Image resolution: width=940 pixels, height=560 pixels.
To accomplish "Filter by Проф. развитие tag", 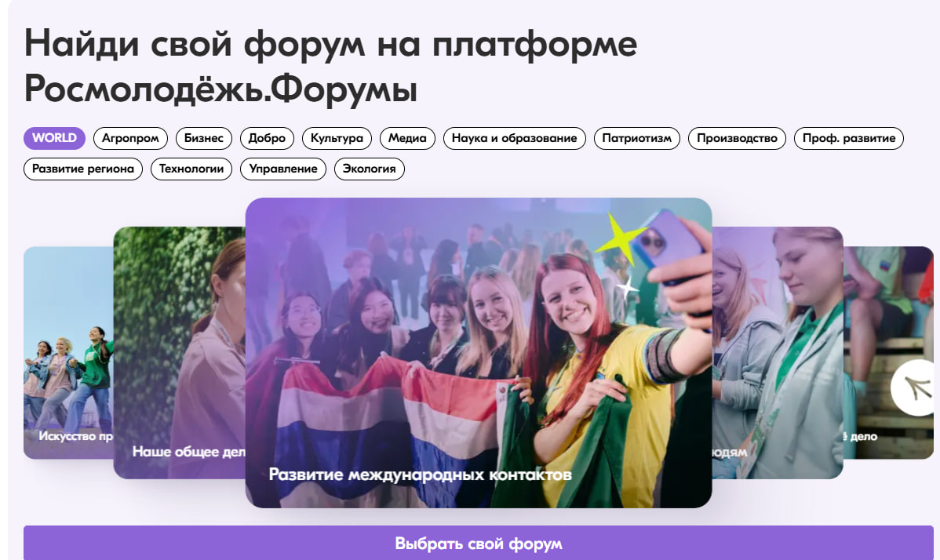I will coord(848,138).
